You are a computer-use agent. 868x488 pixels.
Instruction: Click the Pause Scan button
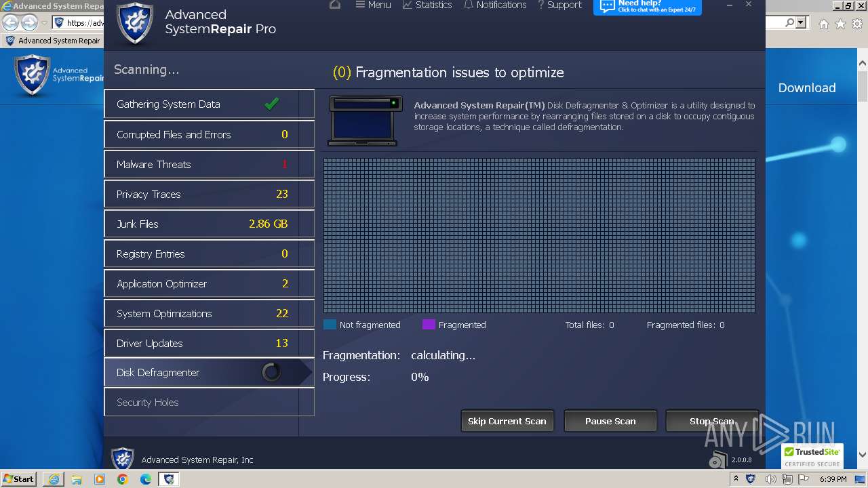[610, 421]
